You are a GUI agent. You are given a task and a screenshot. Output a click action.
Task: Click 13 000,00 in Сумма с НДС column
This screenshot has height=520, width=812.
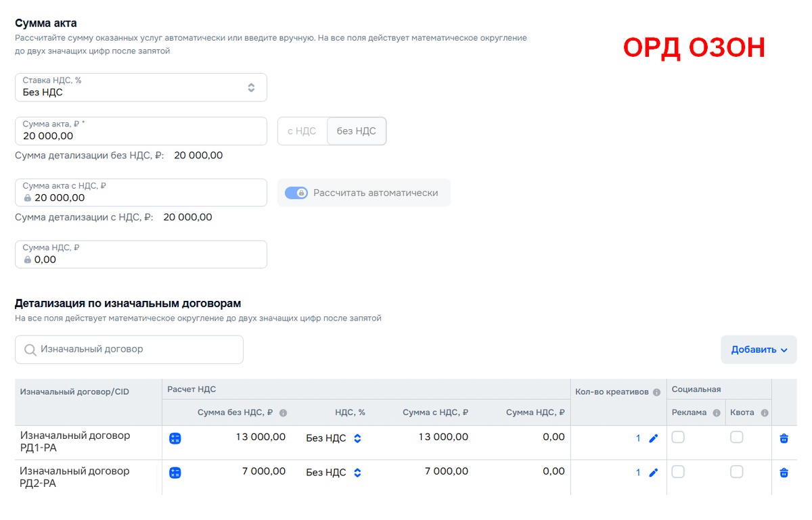pyautogui.click(x=443, y=437)
